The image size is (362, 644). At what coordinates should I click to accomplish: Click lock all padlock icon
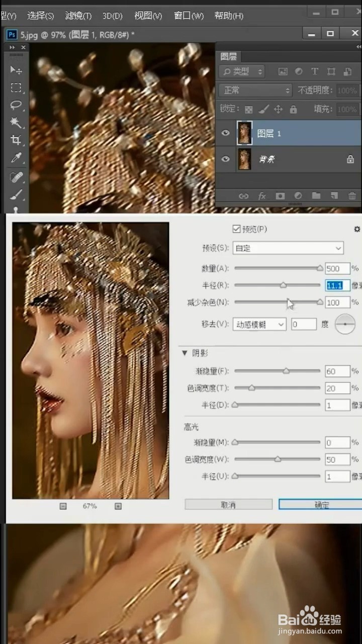click(293, 109)
